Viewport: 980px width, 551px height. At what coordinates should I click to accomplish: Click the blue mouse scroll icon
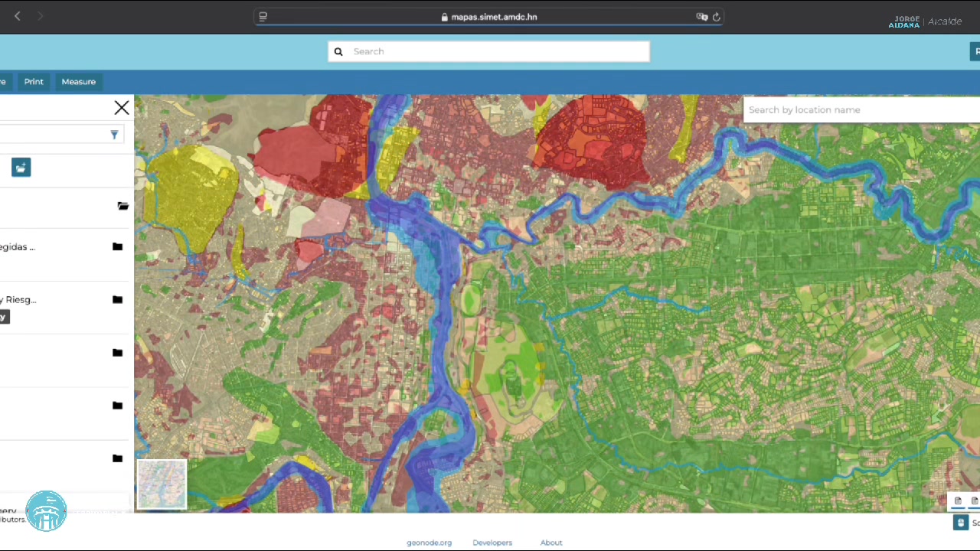(x=961, y=523)
